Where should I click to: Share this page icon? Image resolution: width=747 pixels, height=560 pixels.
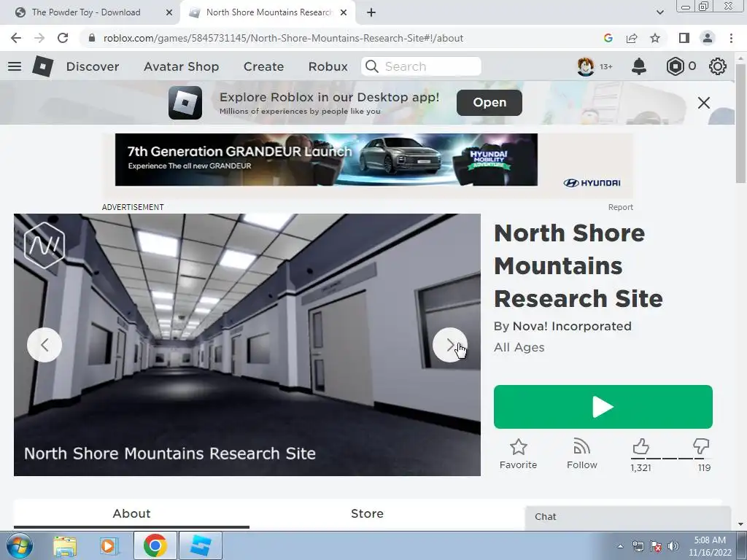tap(632, 38)
